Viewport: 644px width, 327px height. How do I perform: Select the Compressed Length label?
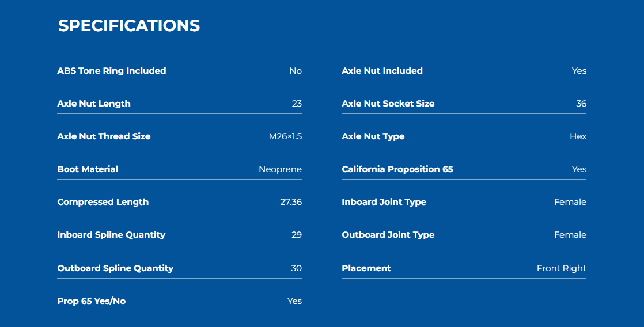point(103,202)
